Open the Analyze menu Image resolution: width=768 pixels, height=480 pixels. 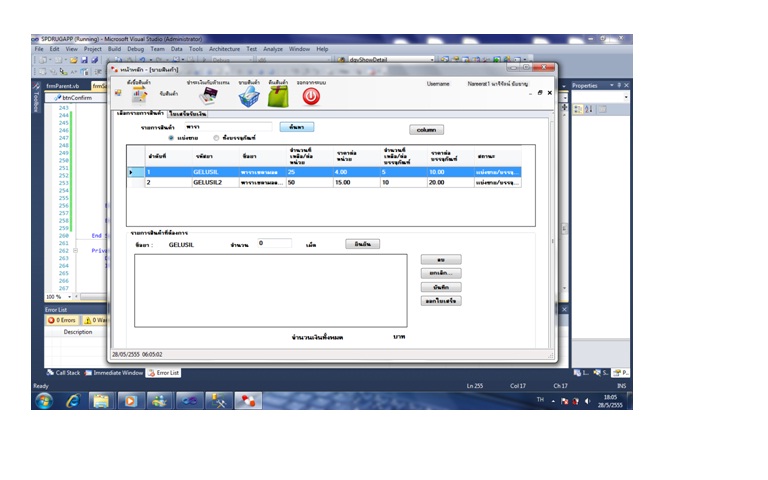273,49
